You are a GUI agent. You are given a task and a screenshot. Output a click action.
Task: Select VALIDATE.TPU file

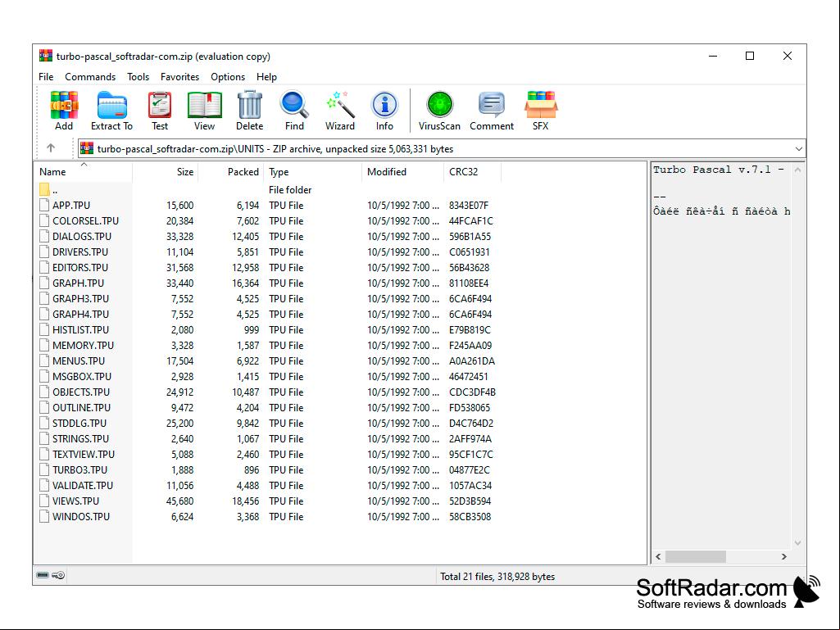[83, 485]
